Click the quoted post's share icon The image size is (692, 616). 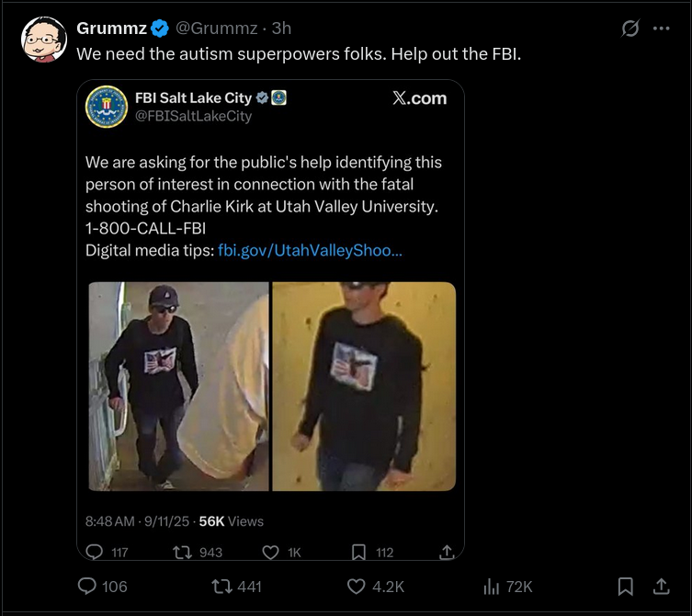pyautogui.click(x=447, y=552)
